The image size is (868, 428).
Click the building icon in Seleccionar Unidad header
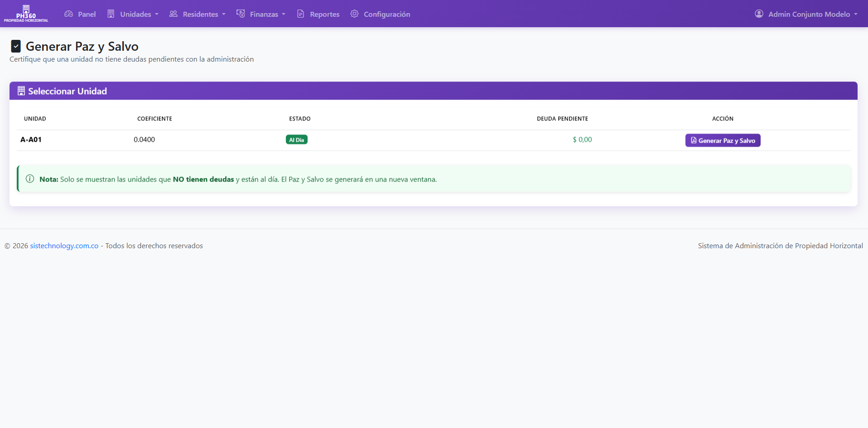[x=21, y=91]
